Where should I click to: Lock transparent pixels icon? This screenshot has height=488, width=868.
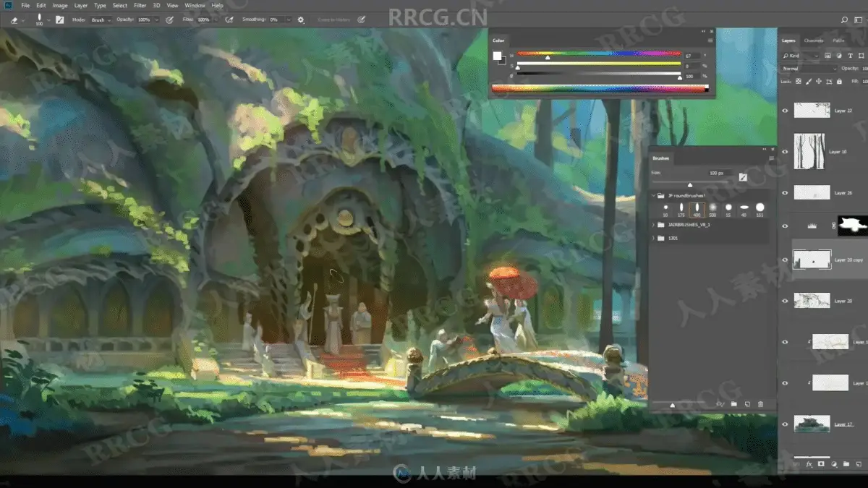(799, 81)
